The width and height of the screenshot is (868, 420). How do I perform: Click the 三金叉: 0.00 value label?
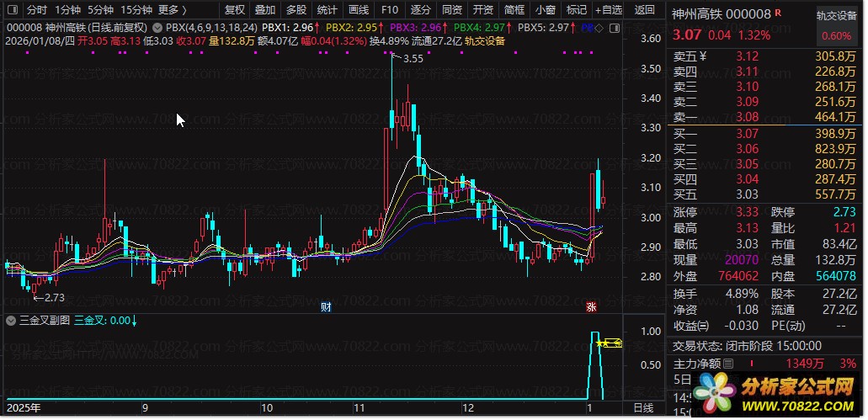point(103,321)
